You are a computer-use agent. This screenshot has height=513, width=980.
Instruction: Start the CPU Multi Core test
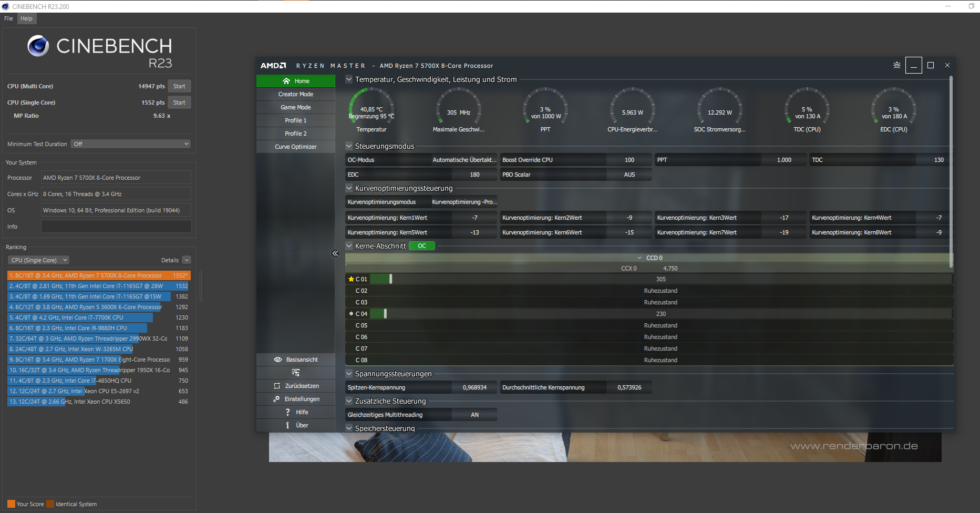179,86
